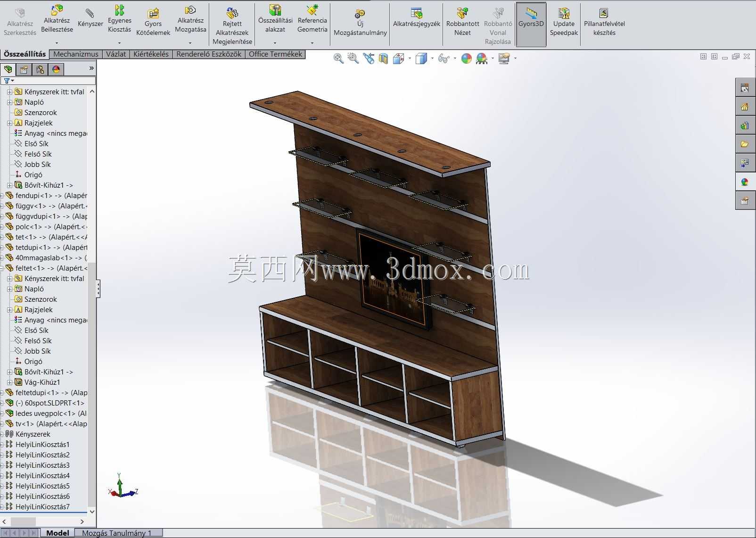Launch Gyors Kötőelemek smart fasteners
756x538 pixels.
[x=153, y=22]
